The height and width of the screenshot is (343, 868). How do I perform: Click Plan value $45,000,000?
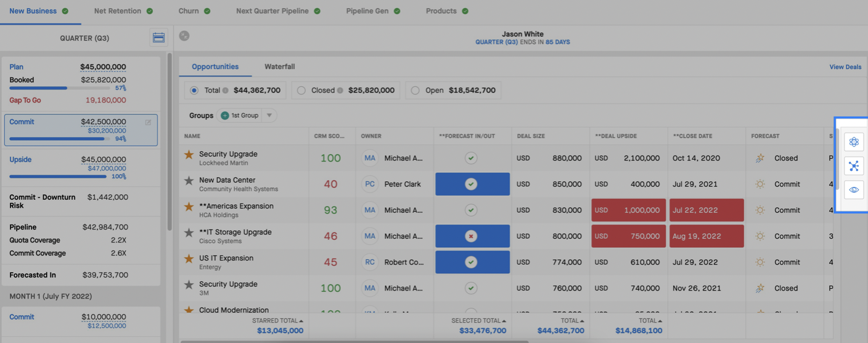[103, 67]
